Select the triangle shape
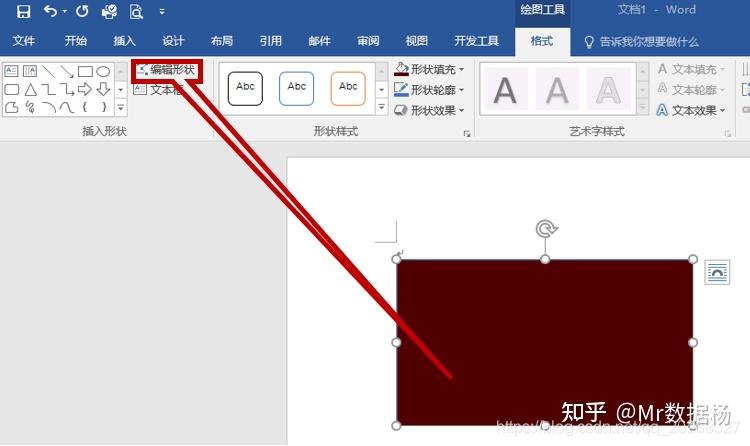This screenshot has height=446, width=750. tap(31, 89)
